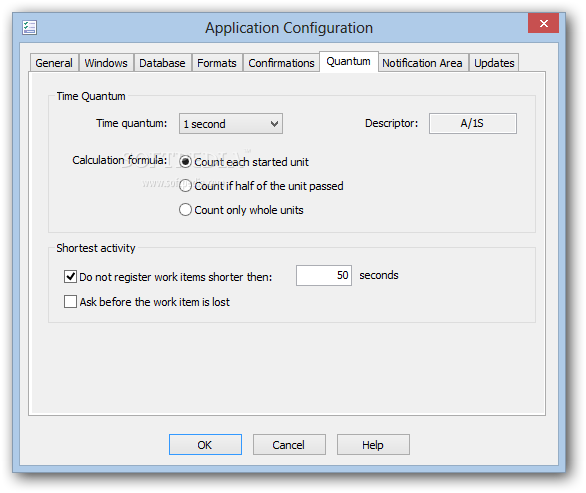Select the Quantum tab
This screenshot has height=493, width=586.
tap(349, 61)
